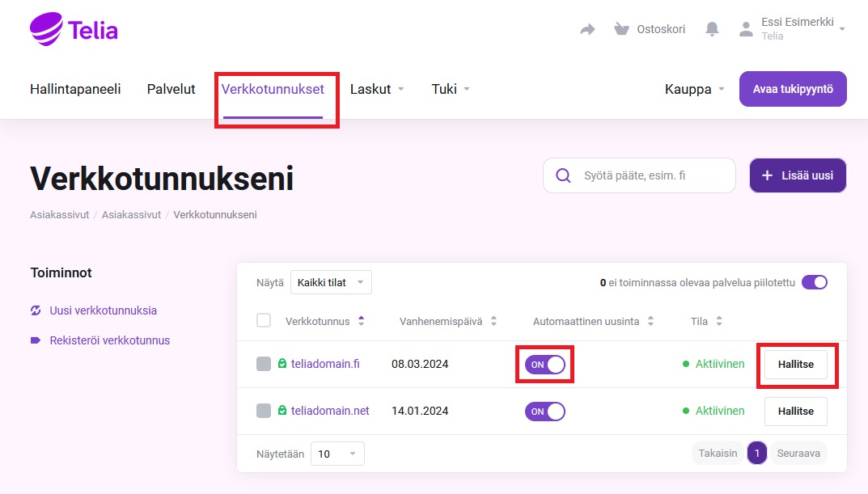Expand the Kauppa menu
868x494 pixels.
point(695,89)
